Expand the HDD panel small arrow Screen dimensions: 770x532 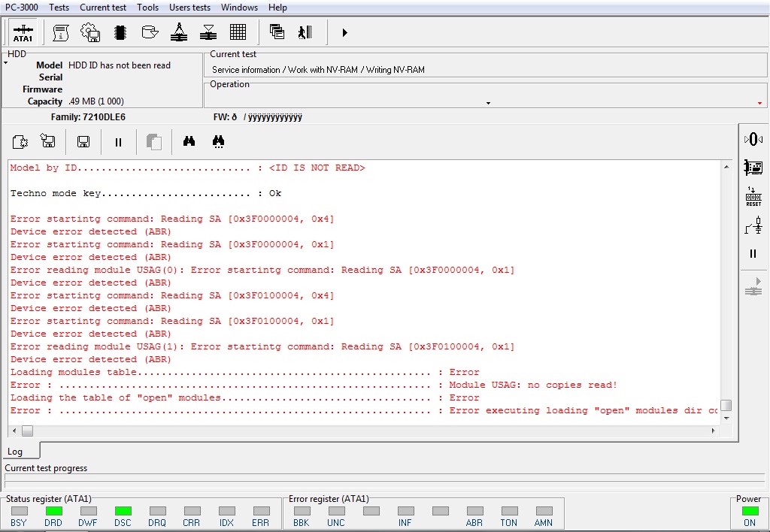[6, 63]
